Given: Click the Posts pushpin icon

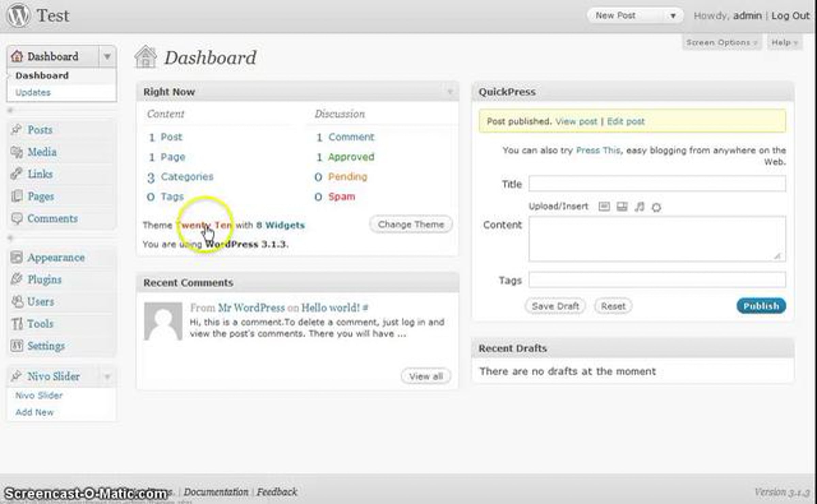Looking at the screenshot, I should point(16,130).
